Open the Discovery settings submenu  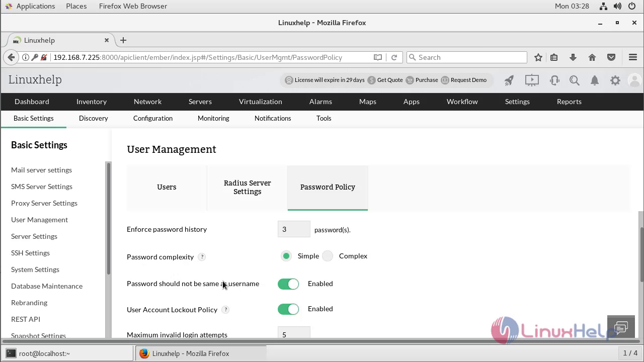(94, 118)
